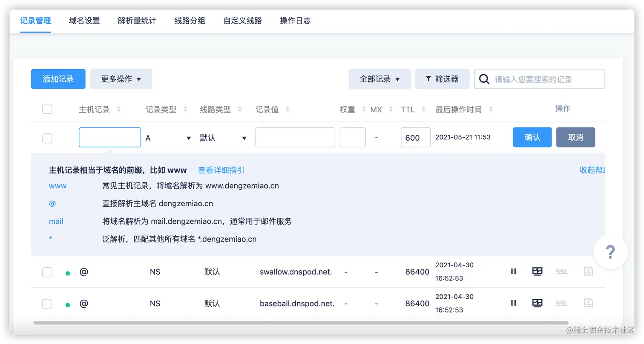
Task: Click timestamp 2021-05-21 11:53
Action: (463, 137)
